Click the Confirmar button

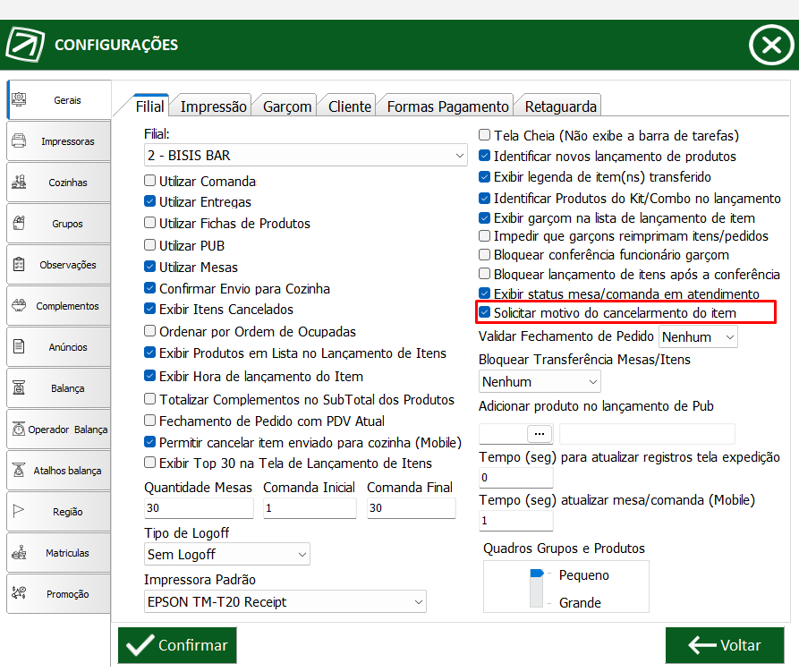click(x=177, y=645)
